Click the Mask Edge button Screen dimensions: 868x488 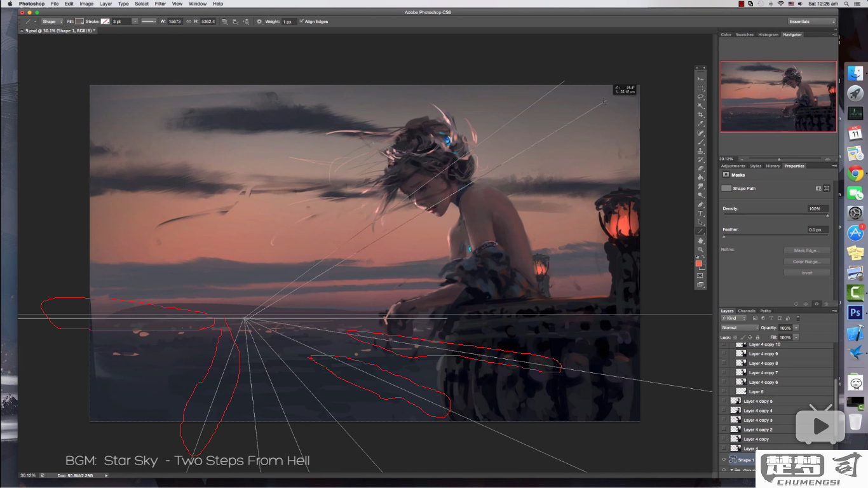click(x=807, y=250)
